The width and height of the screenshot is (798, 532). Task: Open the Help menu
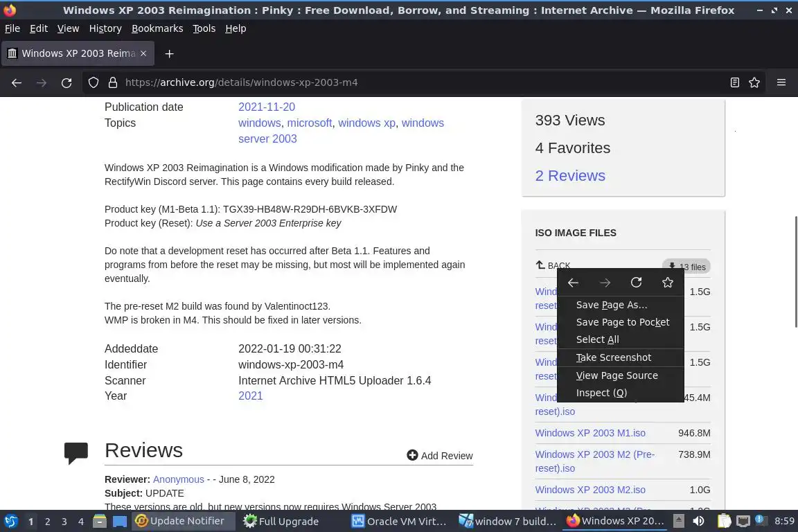pyautogui.click(x=236, y=28)
